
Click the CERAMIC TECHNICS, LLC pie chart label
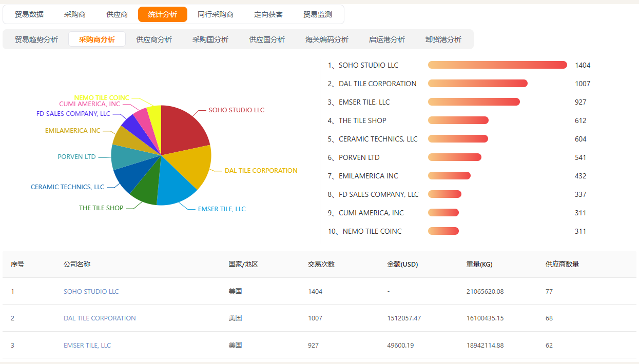click(67, 187)
